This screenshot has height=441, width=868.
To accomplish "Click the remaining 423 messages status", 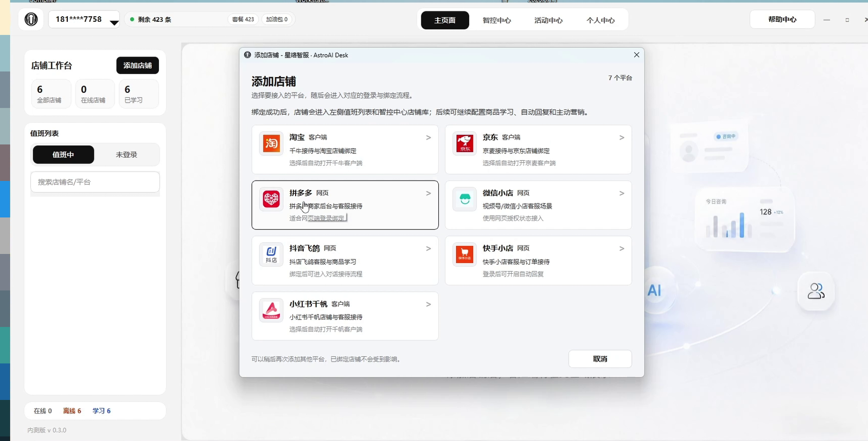I will pos(151,20).
